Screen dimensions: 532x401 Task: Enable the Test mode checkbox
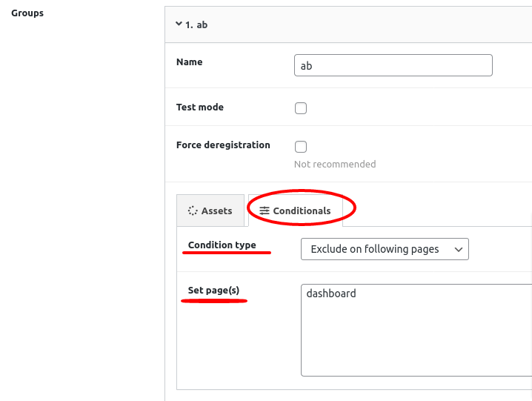click(x=301, y=108)
